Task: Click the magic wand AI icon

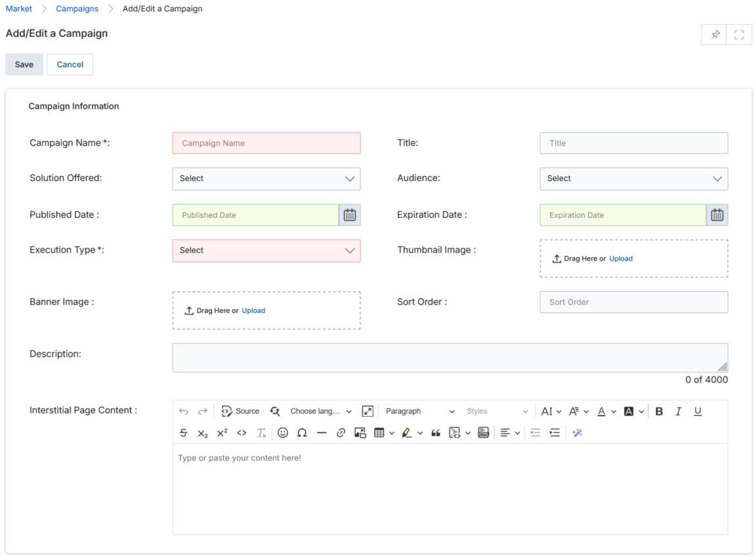Action: tap(577, 433)
